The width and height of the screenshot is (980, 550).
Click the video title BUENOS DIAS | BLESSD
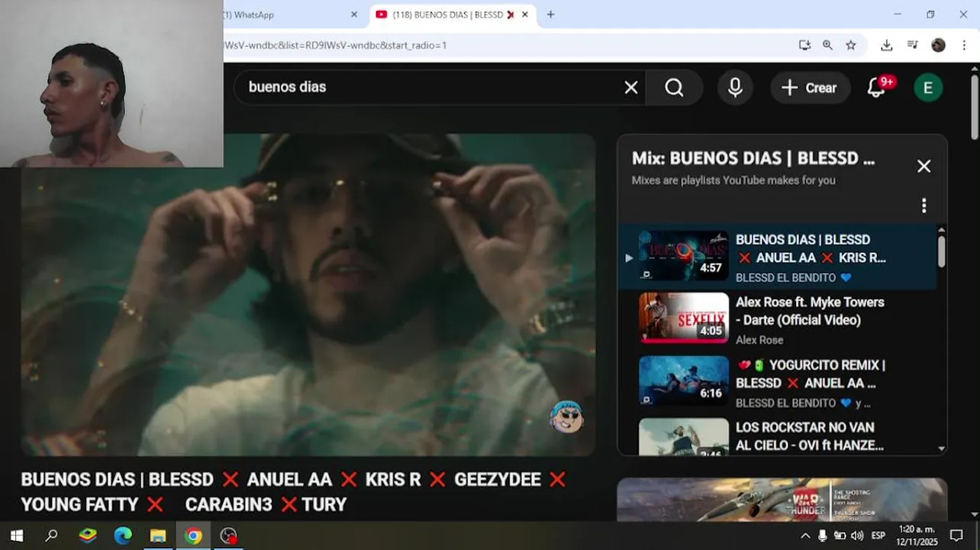(293, 492)
